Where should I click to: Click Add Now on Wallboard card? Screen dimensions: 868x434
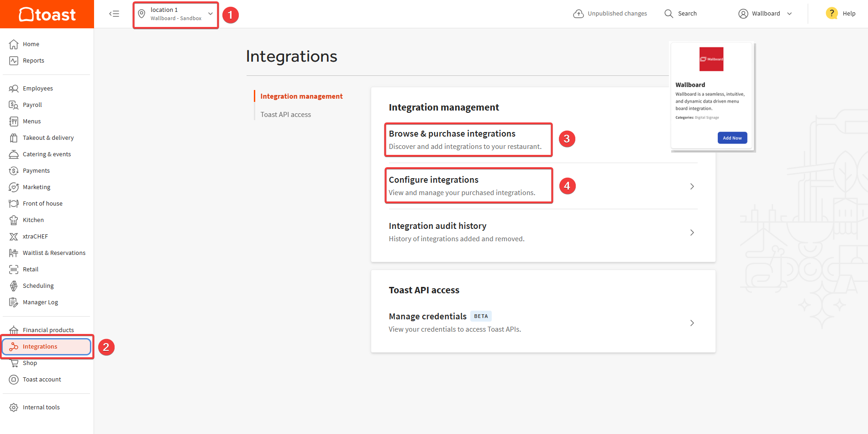coord(732,138)
